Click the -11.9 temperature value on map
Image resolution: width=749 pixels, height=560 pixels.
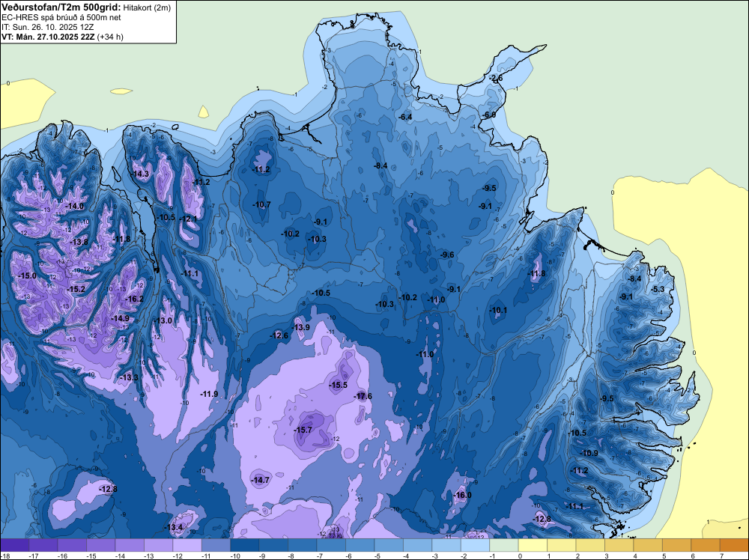(x=209, y=394)
